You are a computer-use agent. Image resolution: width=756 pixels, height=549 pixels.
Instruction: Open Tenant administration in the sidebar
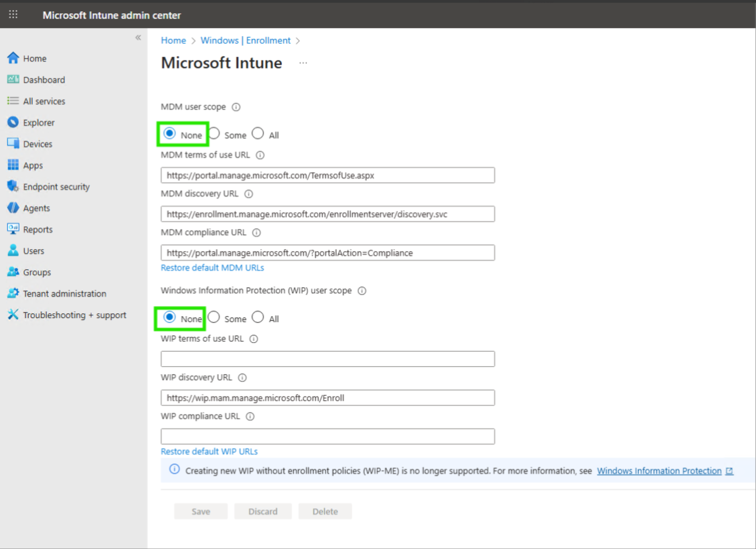tap(64, 294)
